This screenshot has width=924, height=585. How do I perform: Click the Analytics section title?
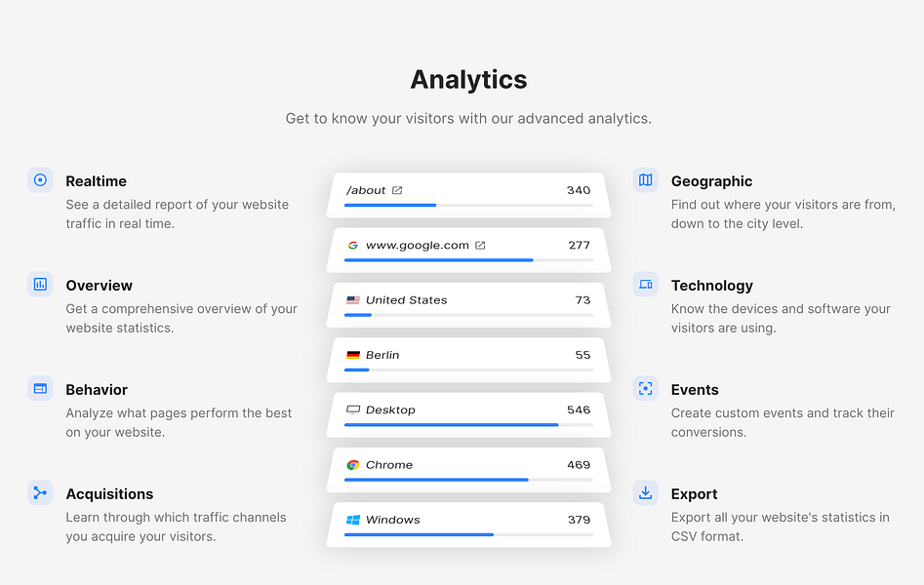click(x=468, y=80)
